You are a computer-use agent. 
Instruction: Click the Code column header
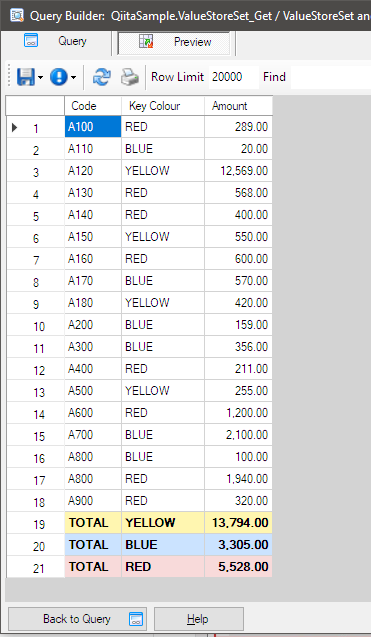93,106
